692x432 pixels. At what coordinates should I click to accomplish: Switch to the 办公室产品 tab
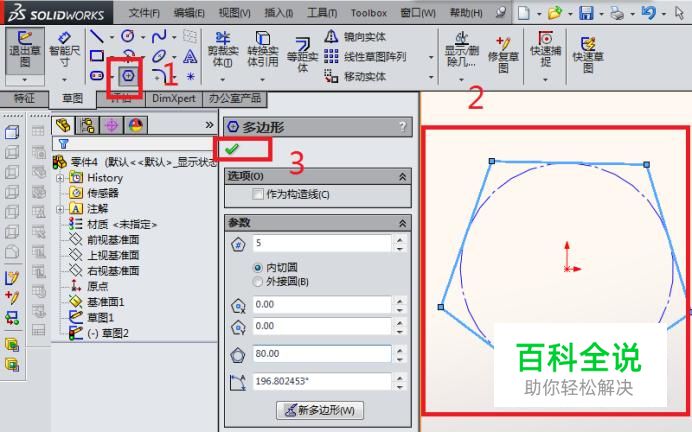pyautogui.click(x=235, y=98)
